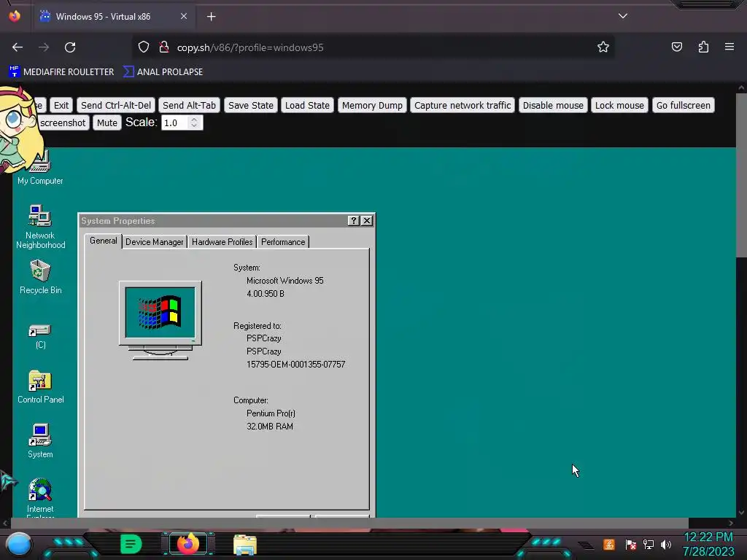The image size is (747, 560).
Task: Click the Load State button
Action: point(307,105)
